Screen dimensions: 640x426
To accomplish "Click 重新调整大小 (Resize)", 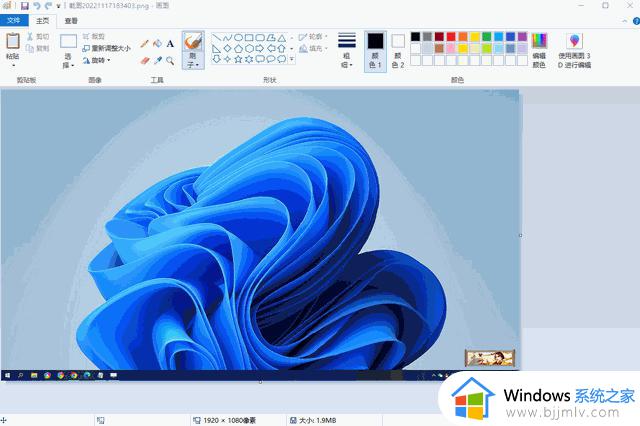I will 107,48.
